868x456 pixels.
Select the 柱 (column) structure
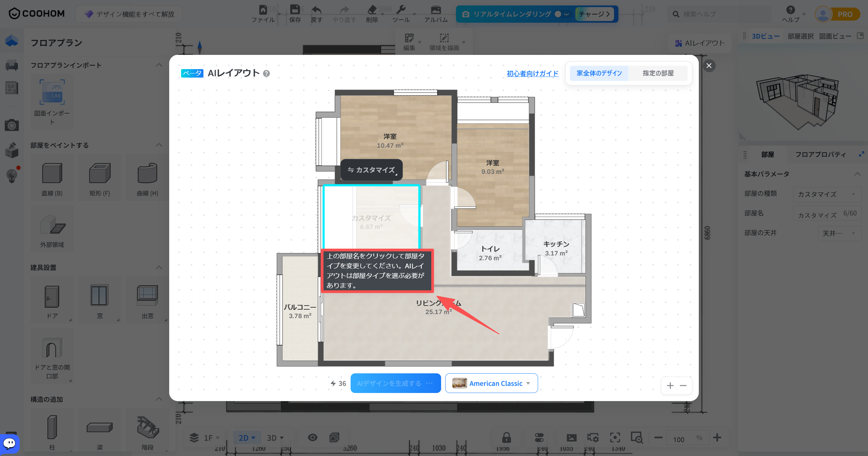pos(52,430)
